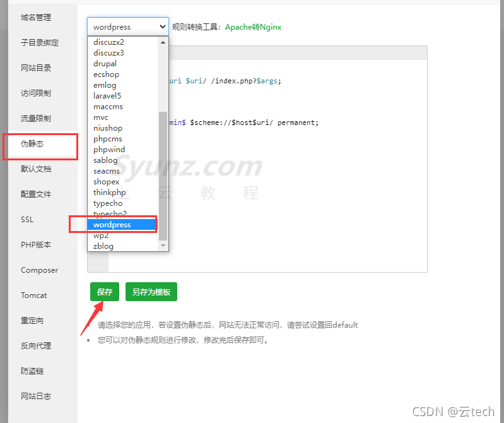Image resolution: width=504 pixels, height=423 pixels.
Task: Click the dropdown list scrollbar thumb
Action: click(163, 176)
